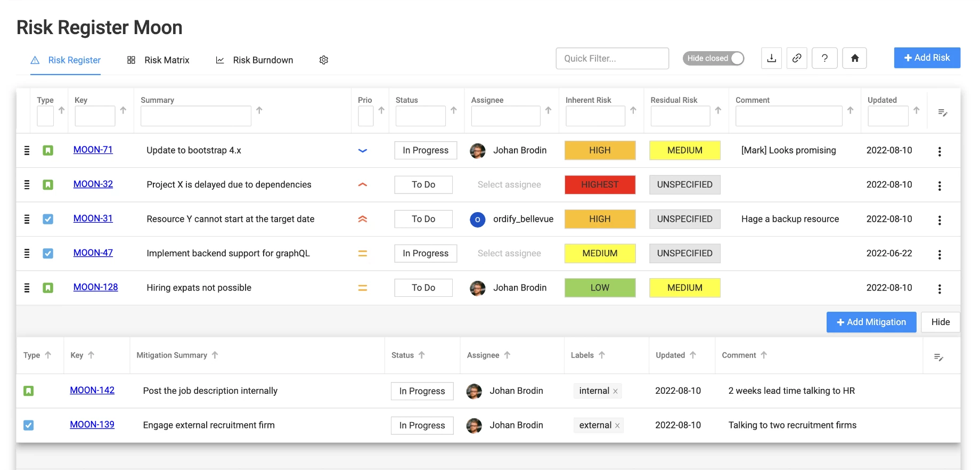Click the ordify_bellevue avatar
The image size is (980, 470).
[x=478, y=220]
